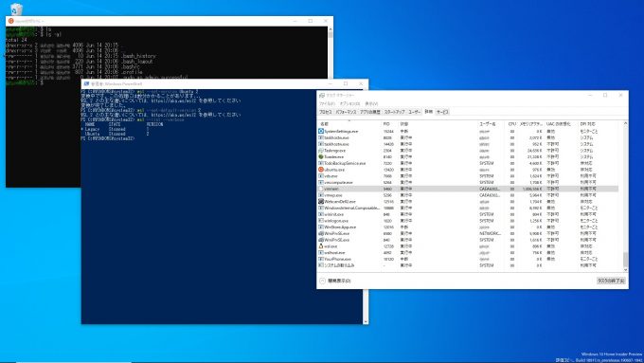This screenshot has width=644, height=363.
Task: Select the ubuntu.exe orange icon in Task Manager
Action: pos(321,170)
